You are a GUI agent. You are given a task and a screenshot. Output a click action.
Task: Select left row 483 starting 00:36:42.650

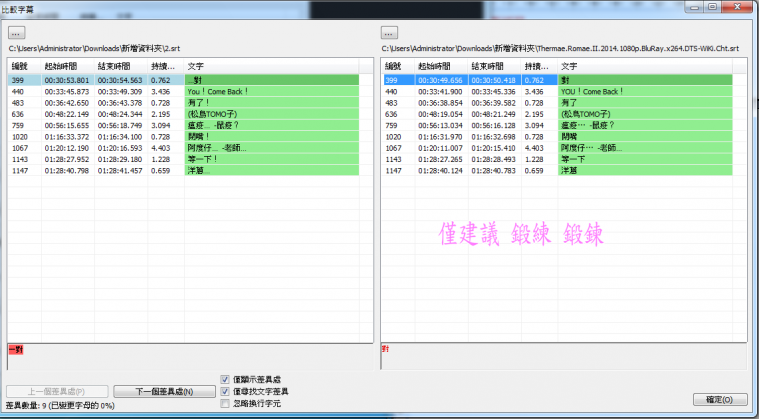[183, 103]
